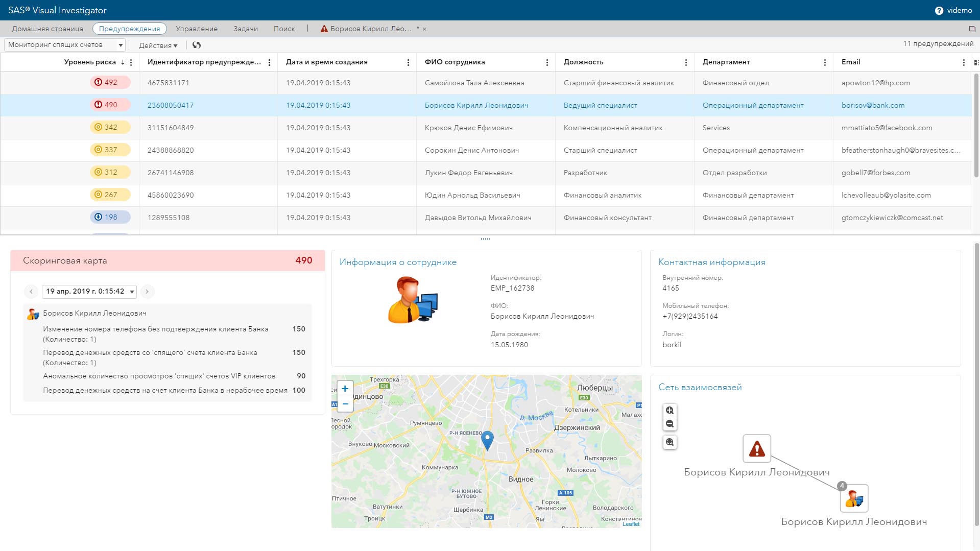Switch to Управление tab
The width and height of the screenshot is (980, 551).
tap(197, 29)
